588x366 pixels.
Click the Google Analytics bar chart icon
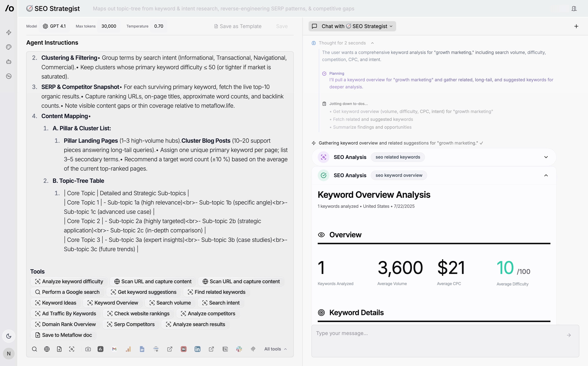[128, 349]
